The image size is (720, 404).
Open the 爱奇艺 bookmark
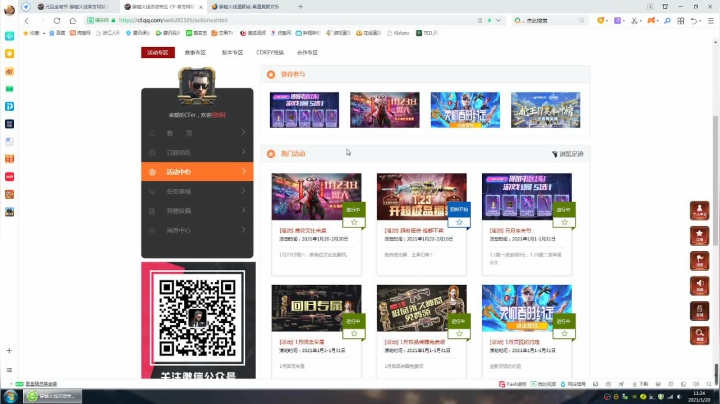(197, 33)
